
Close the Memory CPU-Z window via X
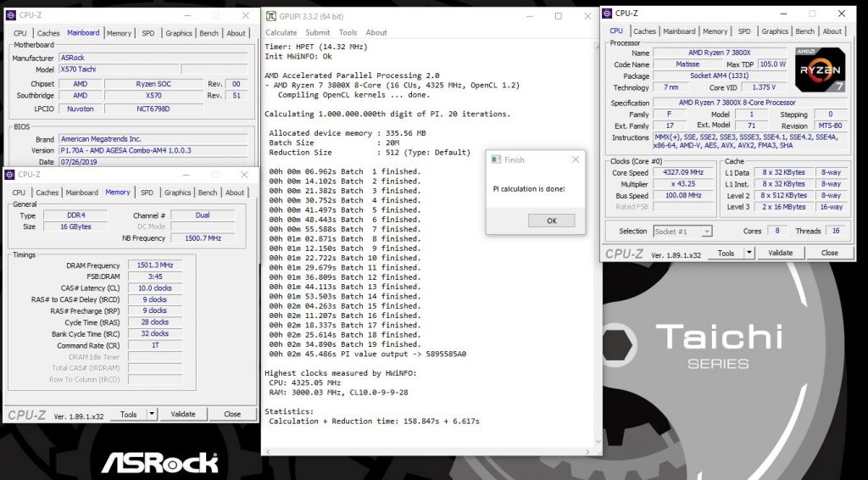[244, 175]
